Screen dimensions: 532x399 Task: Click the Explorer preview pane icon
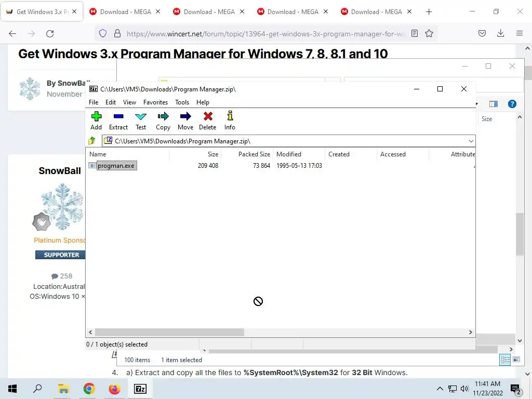(x=494, y=104)
